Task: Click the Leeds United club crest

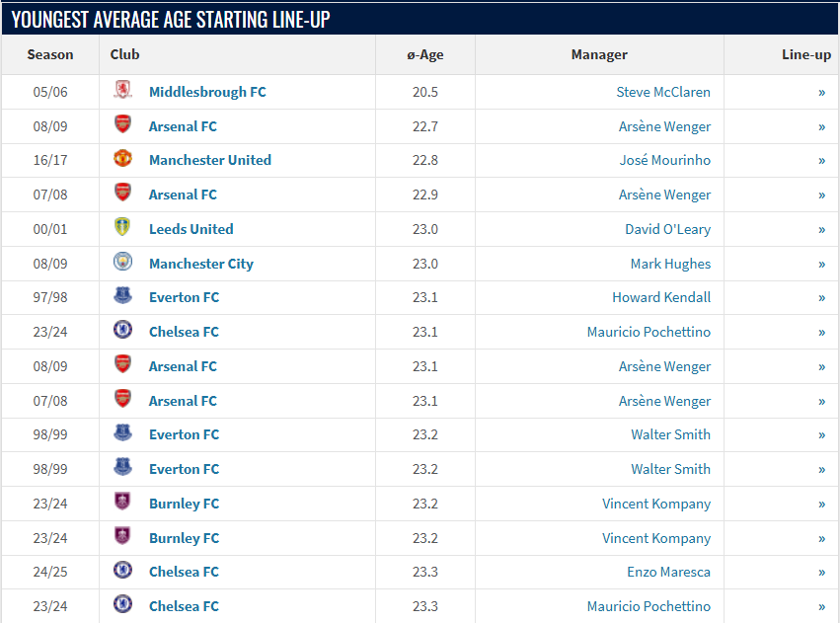Action: [x=122, y=228]
